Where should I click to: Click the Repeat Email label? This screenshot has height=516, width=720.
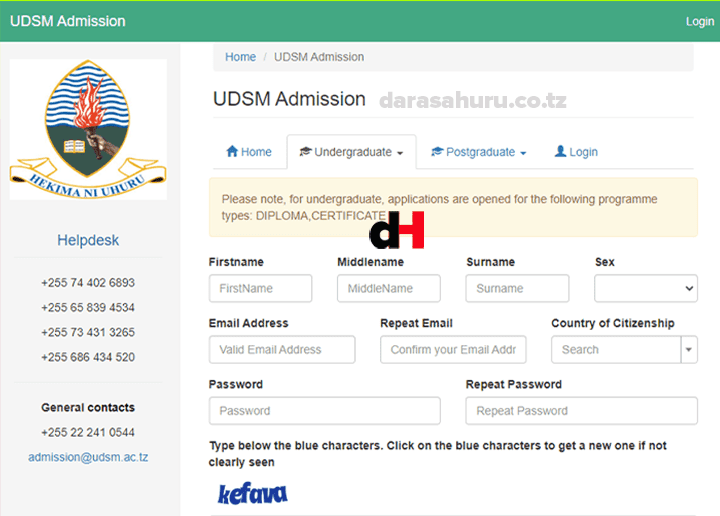click(x=416, y=323)
